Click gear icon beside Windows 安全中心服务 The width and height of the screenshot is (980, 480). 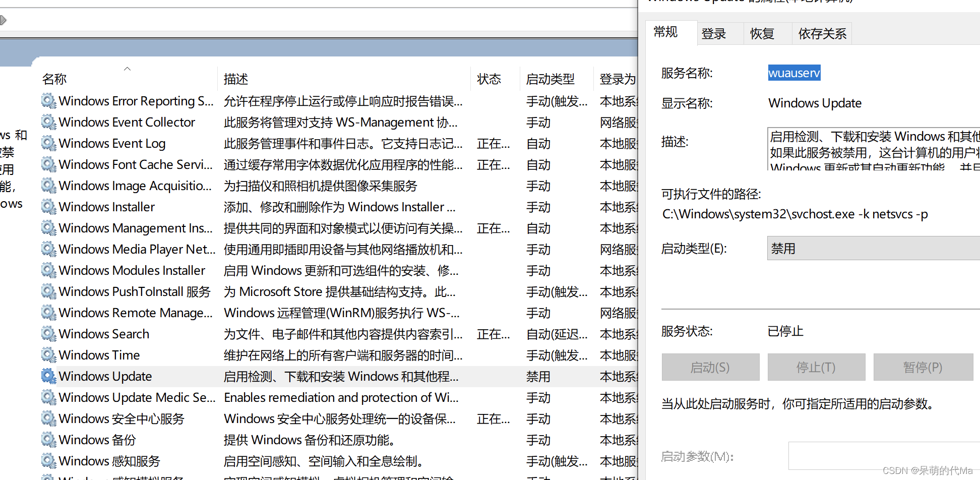(x=48, y=418)
